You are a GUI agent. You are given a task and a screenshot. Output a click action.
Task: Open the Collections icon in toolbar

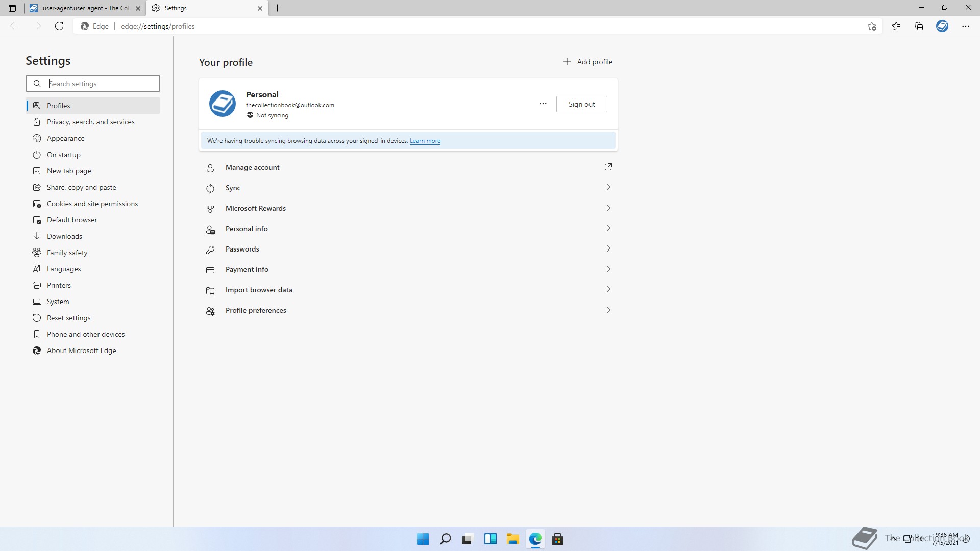[919, 26]
